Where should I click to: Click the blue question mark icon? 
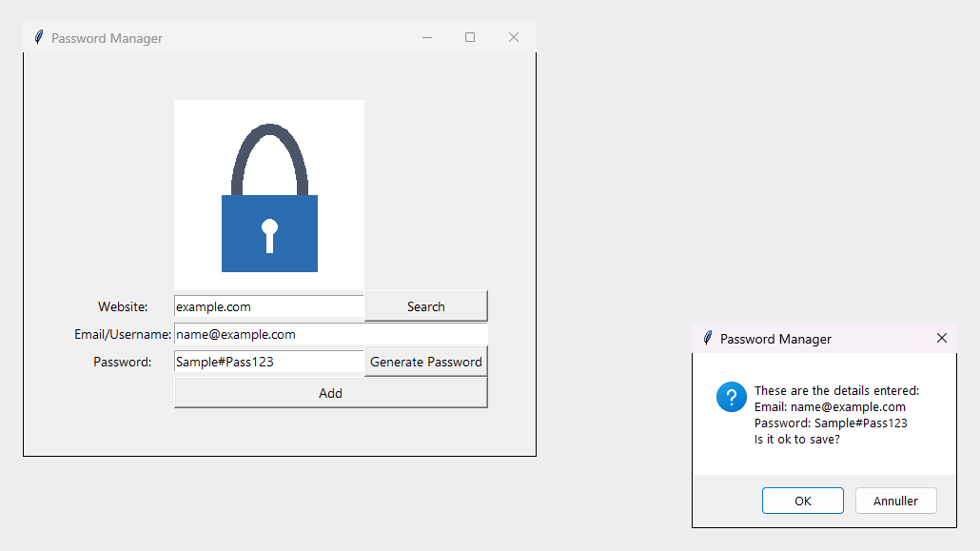pos(732,397)
